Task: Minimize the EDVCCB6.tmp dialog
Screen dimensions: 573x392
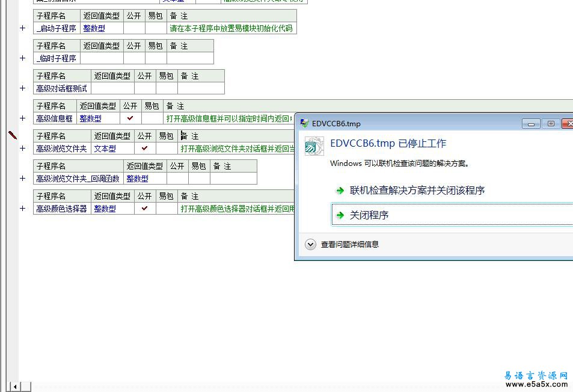Action: point(531,123)
